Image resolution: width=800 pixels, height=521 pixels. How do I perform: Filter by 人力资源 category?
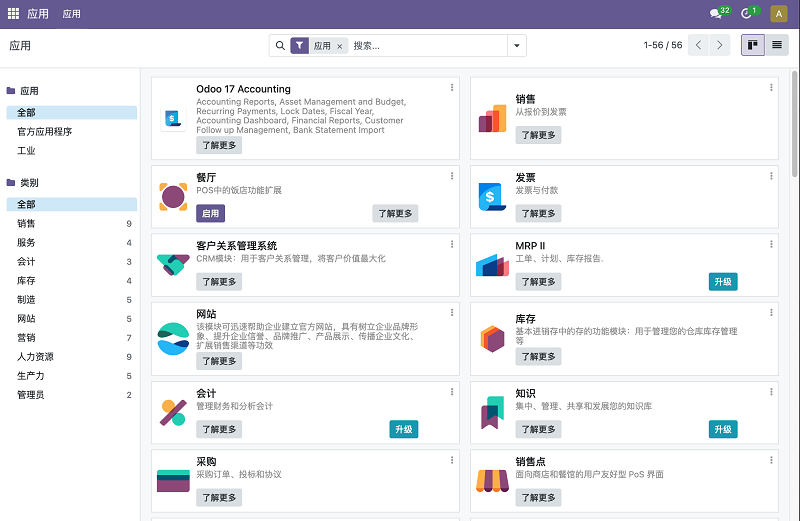click(x=71, y=357)
